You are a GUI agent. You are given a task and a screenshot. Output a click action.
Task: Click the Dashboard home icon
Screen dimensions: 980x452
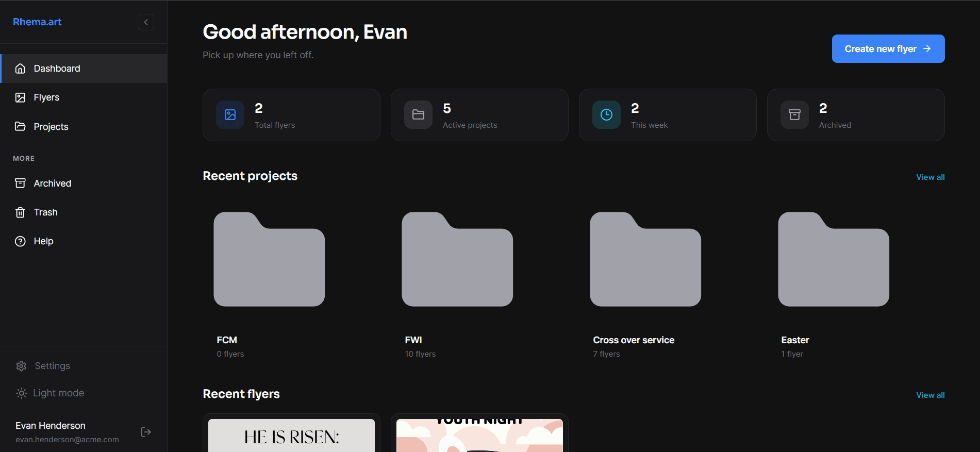pyautogui.click(x=20, y=69)
